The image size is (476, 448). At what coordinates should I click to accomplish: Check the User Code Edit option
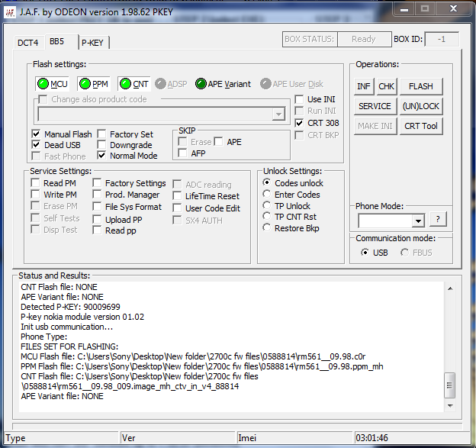tap(177, 208)
